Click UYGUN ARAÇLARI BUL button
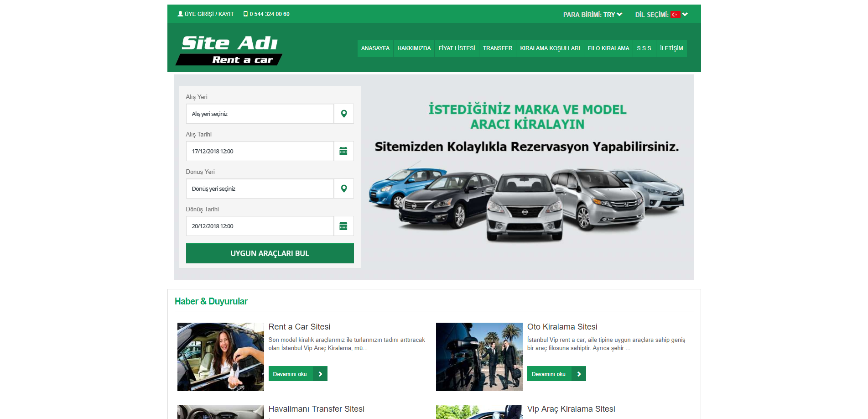The height and width of the screenshot is (419, 868). click(270, 253)
